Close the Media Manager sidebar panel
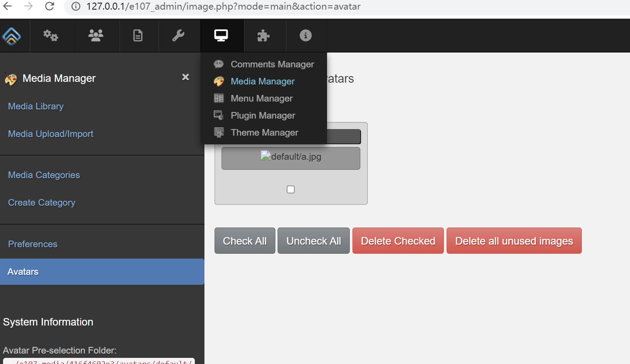630x364 pixels. pos(186,77)
